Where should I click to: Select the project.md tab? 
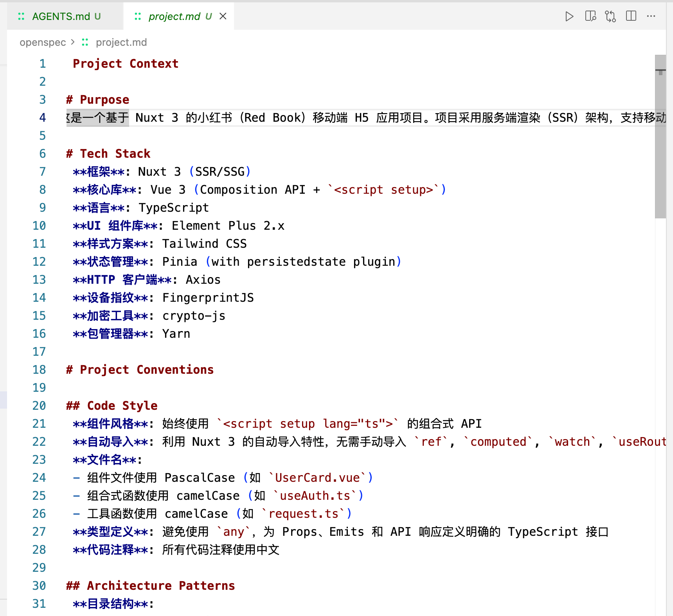click(x=174, y=16)
